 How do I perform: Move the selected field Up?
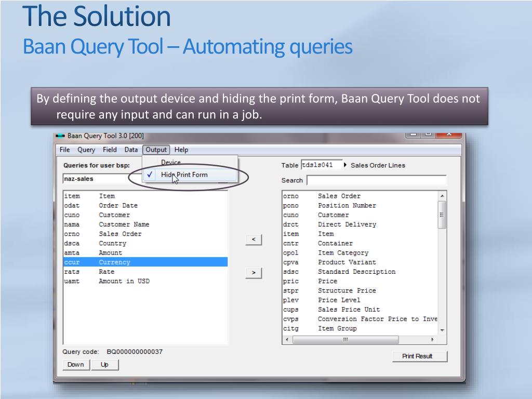pos(104,364)
